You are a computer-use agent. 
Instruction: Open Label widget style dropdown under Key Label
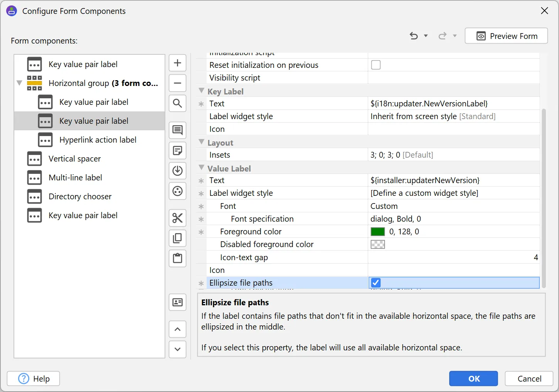(x=454, y=116)
